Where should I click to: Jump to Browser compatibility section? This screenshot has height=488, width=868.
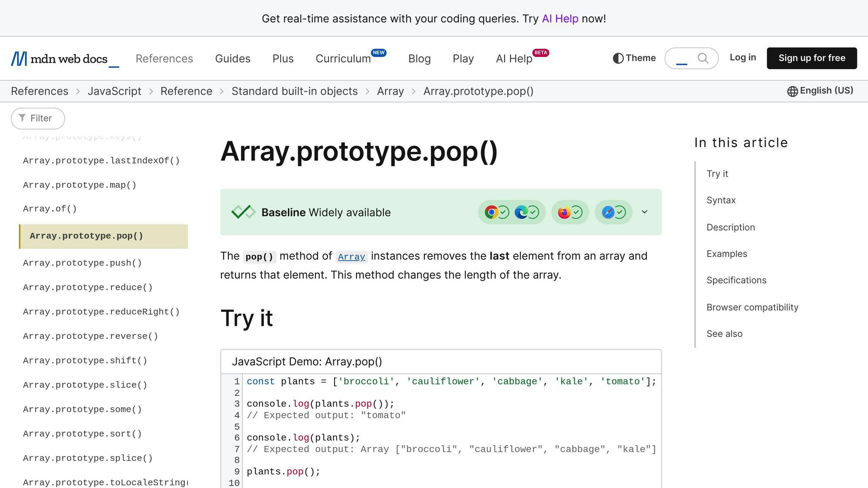pyautogui.click(x=752, y=307)
